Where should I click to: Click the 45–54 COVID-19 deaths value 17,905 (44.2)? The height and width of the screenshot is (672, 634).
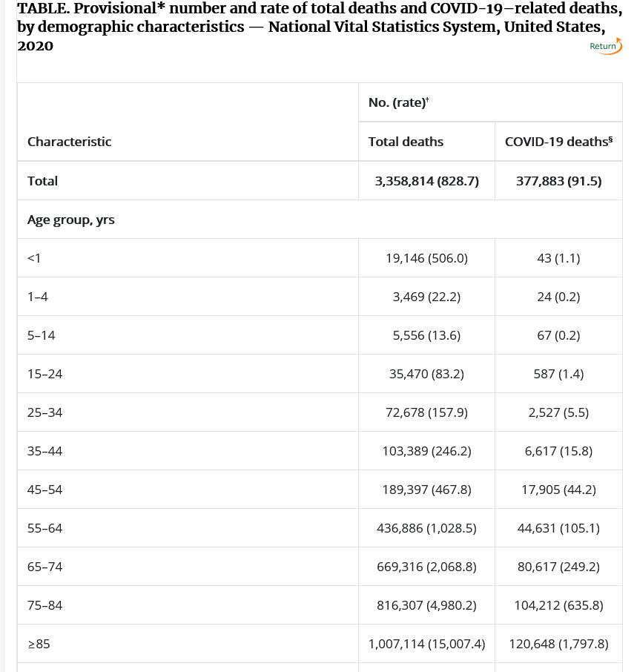pos(558,490)
